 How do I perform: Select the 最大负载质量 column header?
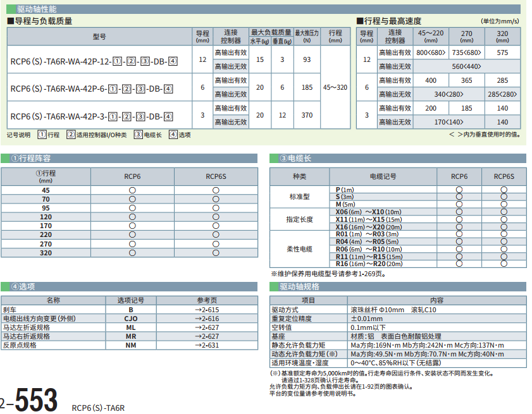click(271, 32)
